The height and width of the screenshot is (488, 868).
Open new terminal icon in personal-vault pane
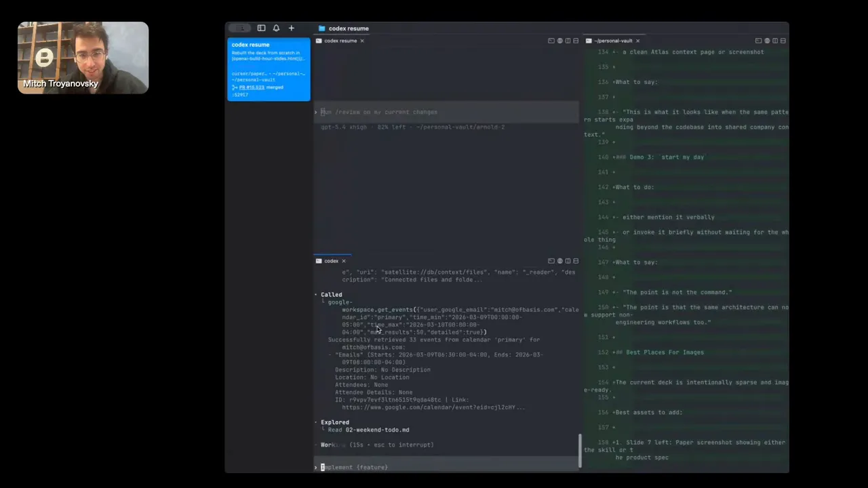(x=758, y=41)
